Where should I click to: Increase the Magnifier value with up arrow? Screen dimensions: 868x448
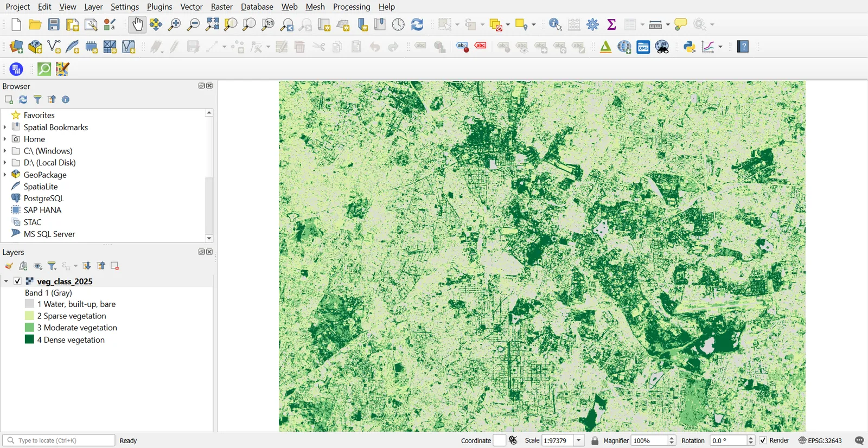[x=672, y=438]
